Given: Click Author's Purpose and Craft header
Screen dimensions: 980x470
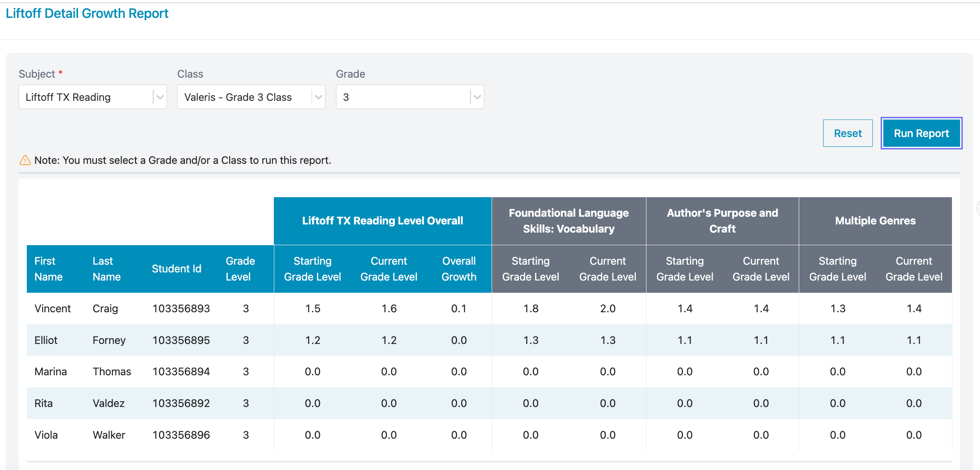Looking at the screenshot, I should (x=722, y=221).
